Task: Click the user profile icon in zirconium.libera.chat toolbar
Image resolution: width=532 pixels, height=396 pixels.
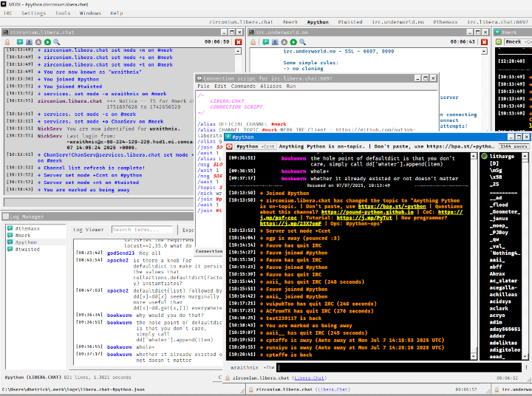Action: coord(29,42)
